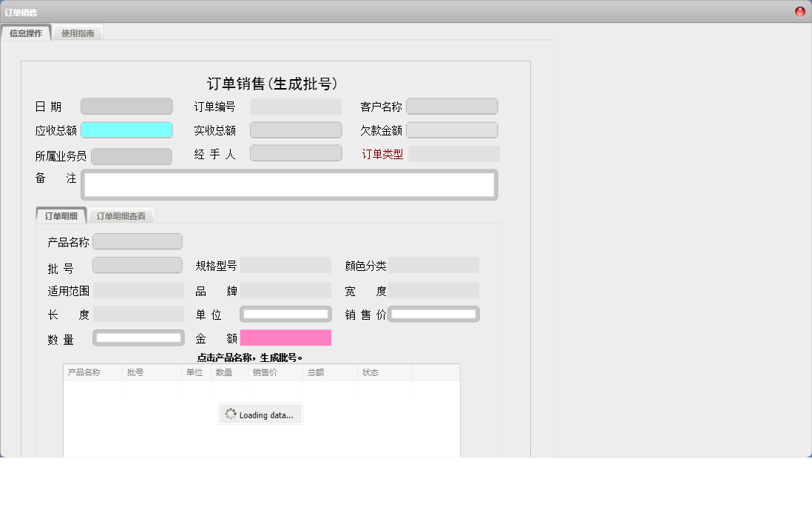The height and width of the screenshot is (527, 812).
Task: Click the 品牌 field
Action: click(286, 290)
